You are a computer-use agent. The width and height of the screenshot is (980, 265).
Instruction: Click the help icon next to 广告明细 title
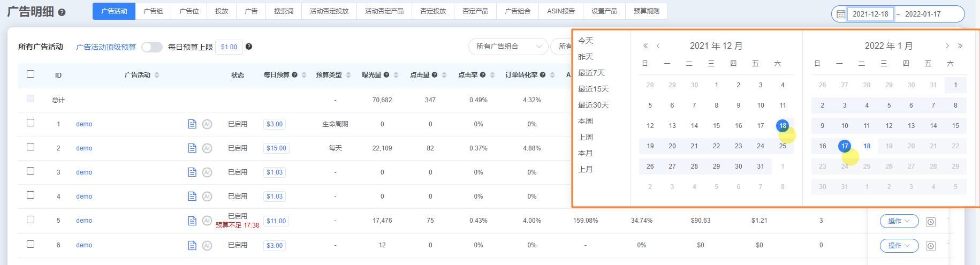pyautogui.click(x=62, y=12)
